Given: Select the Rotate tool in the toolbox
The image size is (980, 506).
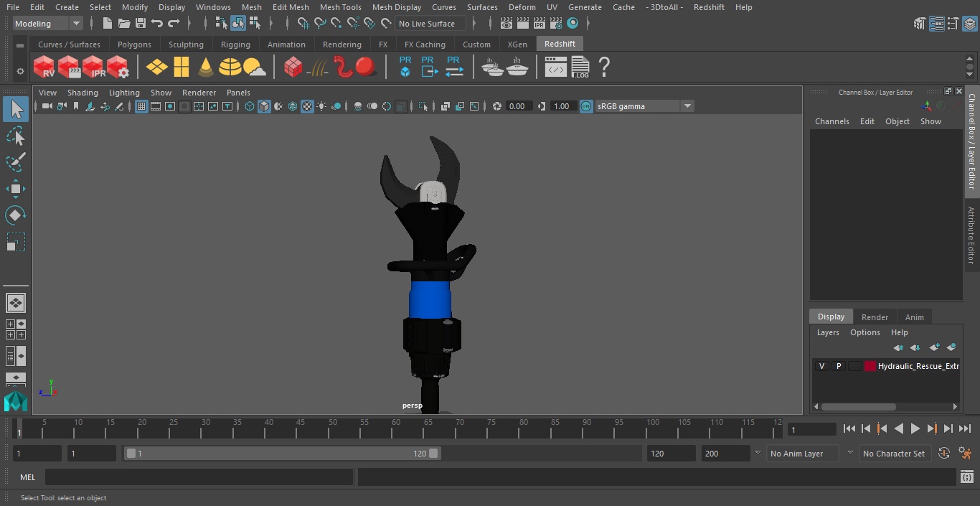Looking at the screenshot, I should [x=16, y=215].
